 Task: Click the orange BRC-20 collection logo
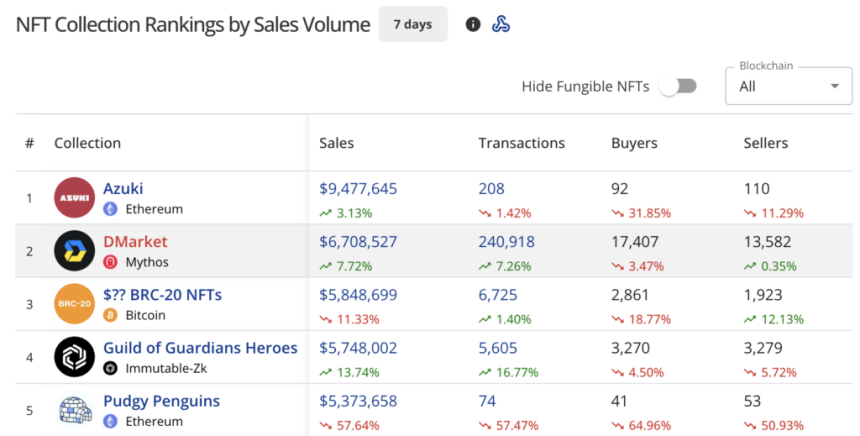click(74, 303)
